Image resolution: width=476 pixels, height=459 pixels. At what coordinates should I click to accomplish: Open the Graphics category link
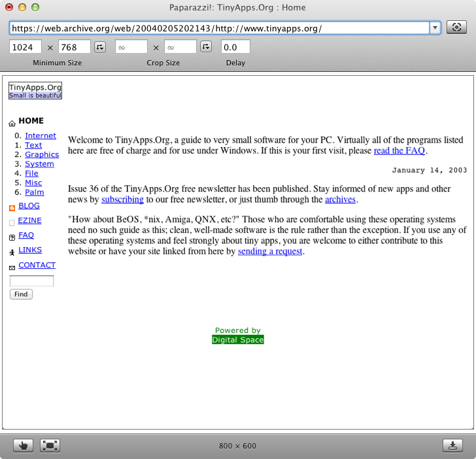tap(42, 154)
